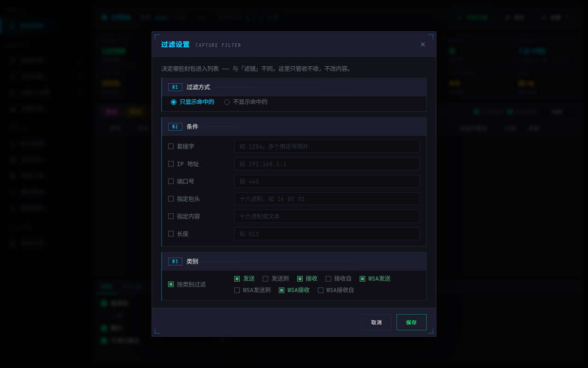Click the 过滤方式 section heading
588x368 pixels.
[x=198, y=87]
